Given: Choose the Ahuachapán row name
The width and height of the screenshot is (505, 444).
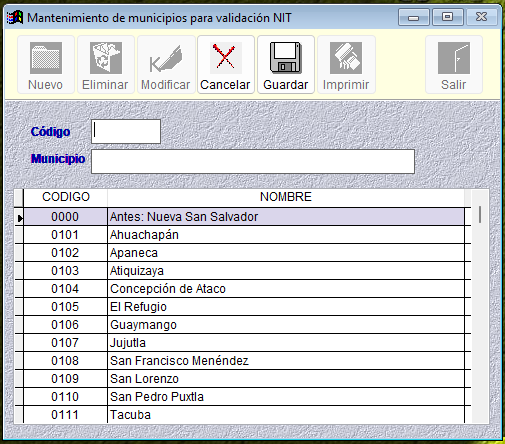Looking at the screenshot, I should (286, 235).
